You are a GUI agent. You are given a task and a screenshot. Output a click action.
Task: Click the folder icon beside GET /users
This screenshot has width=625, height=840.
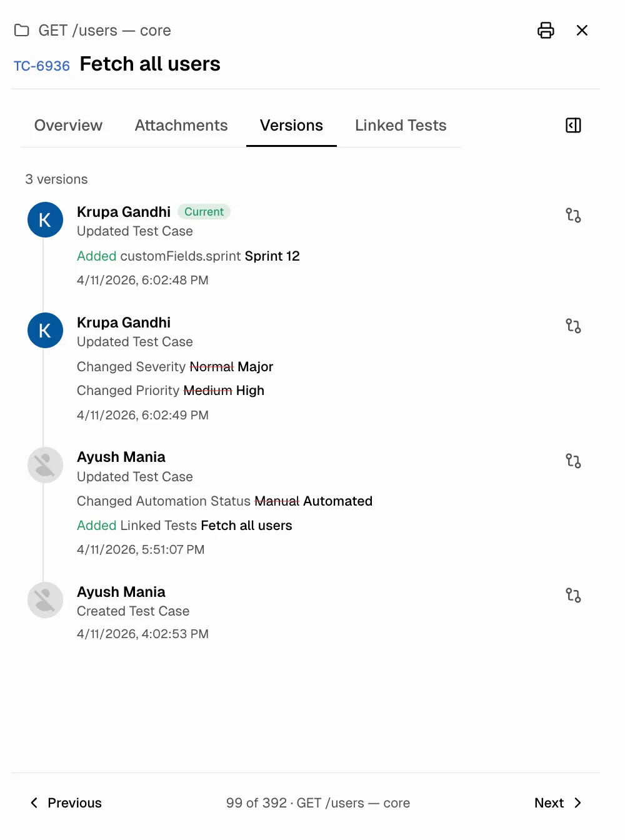point(22,31)
